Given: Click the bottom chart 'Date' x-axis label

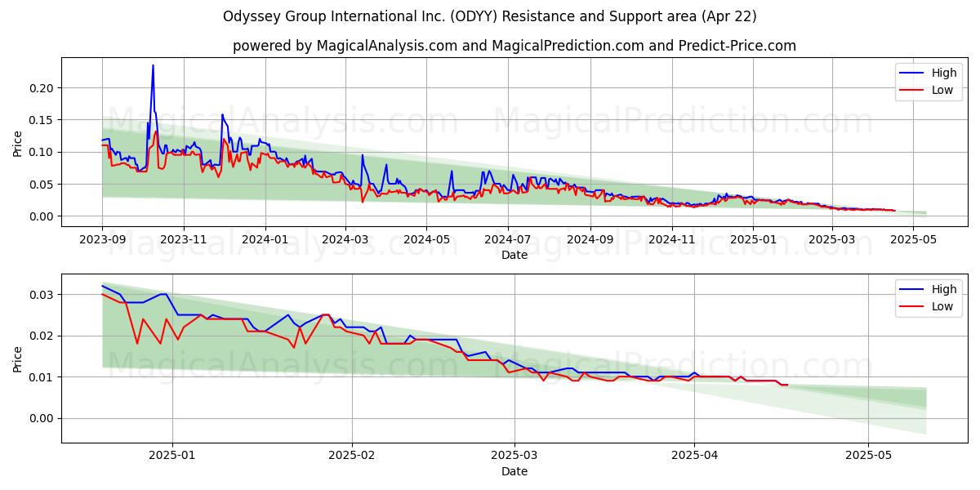Looking at the screenshot, I should [514, 471].
